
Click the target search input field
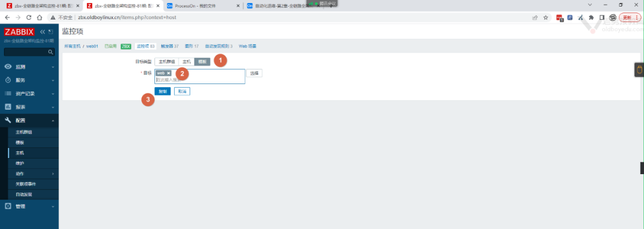tap(200, 80)
